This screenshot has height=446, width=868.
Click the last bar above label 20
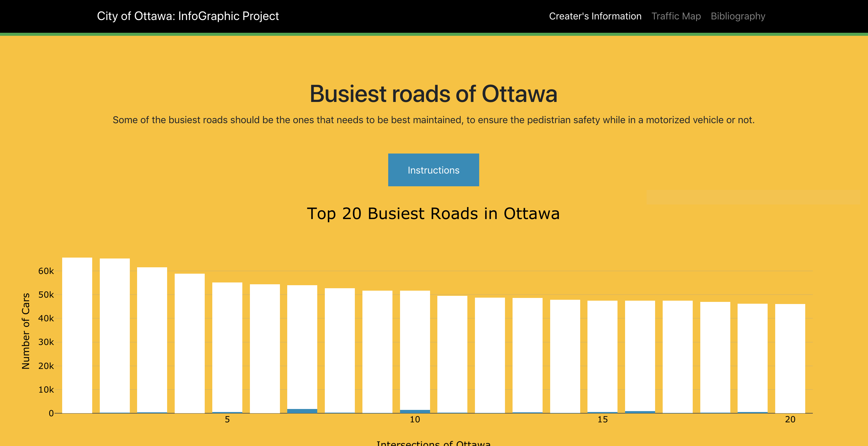(790, 358)
